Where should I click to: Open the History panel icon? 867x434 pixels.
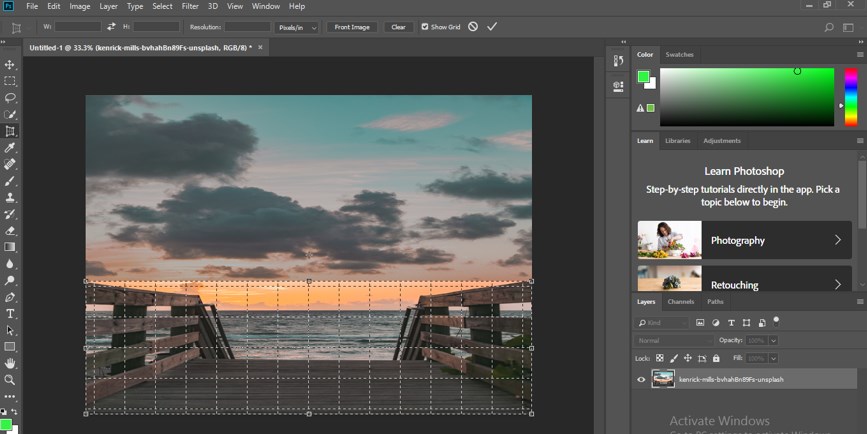[619, 61]
